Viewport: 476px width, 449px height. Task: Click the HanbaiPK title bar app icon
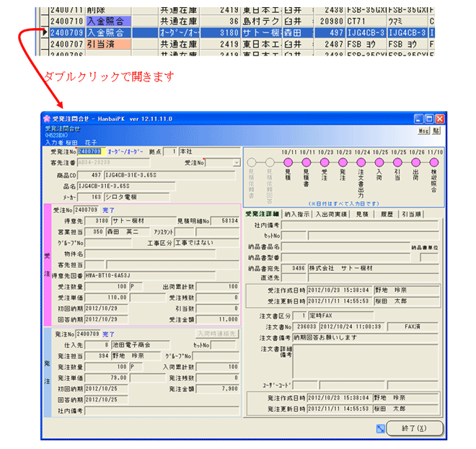click(48, 118)
